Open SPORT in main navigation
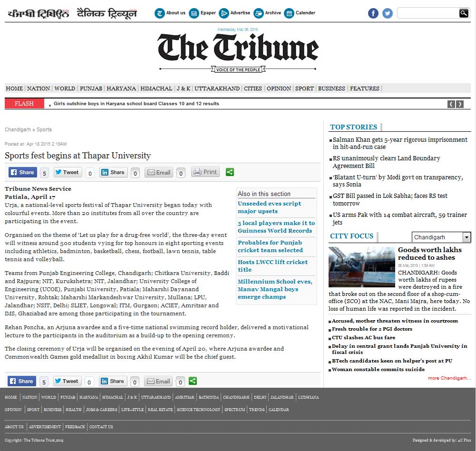 click(304, 88)
